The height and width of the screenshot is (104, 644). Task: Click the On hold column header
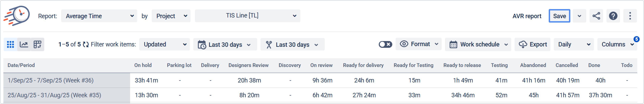point(143,65)
